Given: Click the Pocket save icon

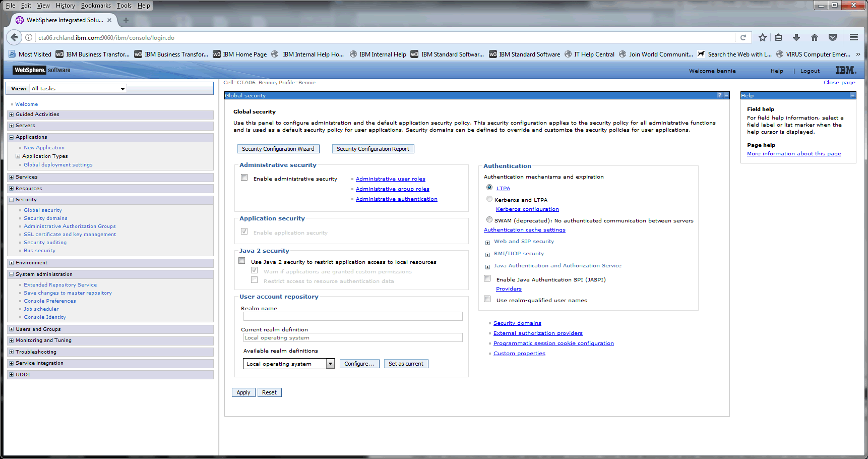Looking at the screenshot, I should click(833, 37).
